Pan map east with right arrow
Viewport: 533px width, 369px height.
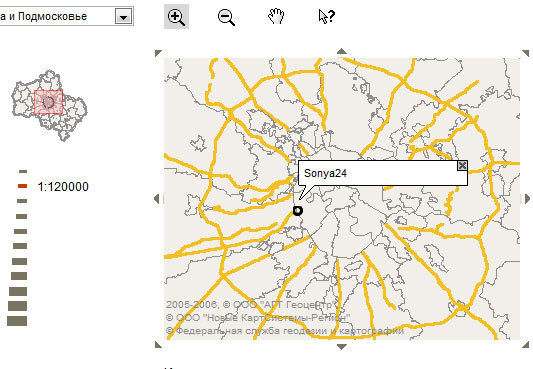coord(527,198)
